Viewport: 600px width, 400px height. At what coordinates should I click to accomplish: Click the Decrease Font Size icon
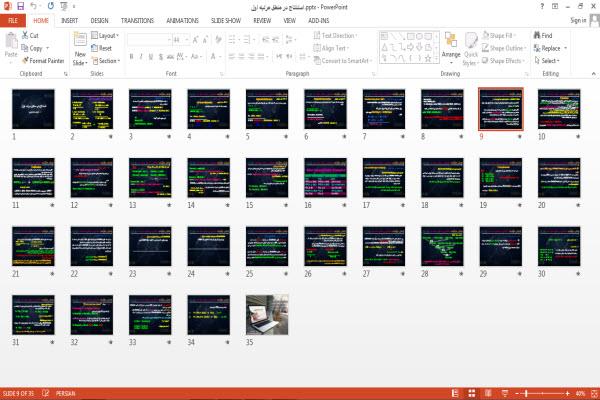(205, 40)
